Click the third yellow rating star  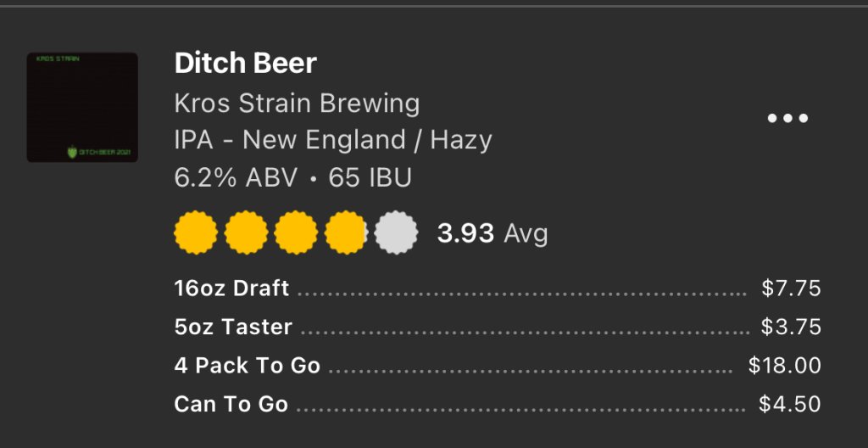click(x=296, y=232)
